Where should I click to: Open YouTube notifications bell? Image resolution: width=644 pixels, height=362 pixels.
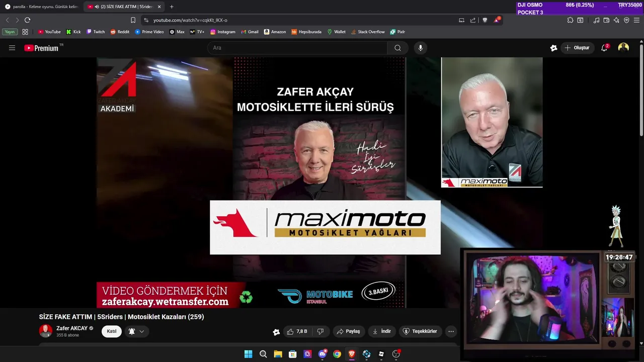point(604,48)
